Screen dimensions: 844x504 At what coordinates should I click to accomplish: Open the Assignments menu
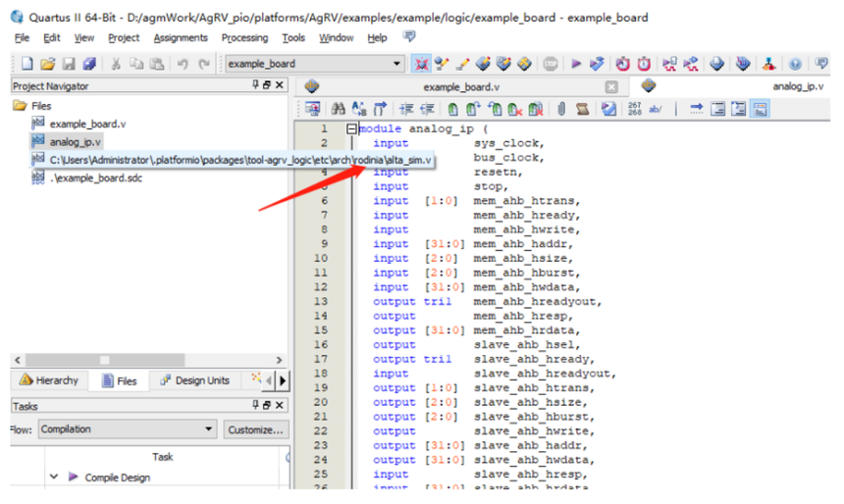[181, 37]
